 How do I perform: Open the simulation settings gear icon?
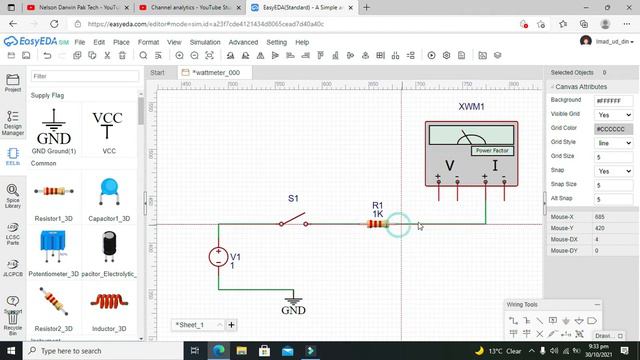tap(447, 56)
